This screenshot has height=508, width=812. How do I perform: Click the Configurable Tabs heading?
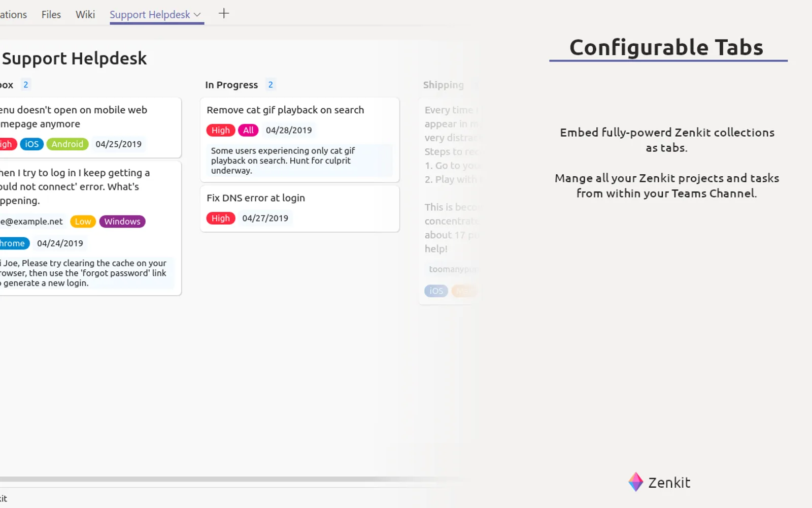[666, 47]
